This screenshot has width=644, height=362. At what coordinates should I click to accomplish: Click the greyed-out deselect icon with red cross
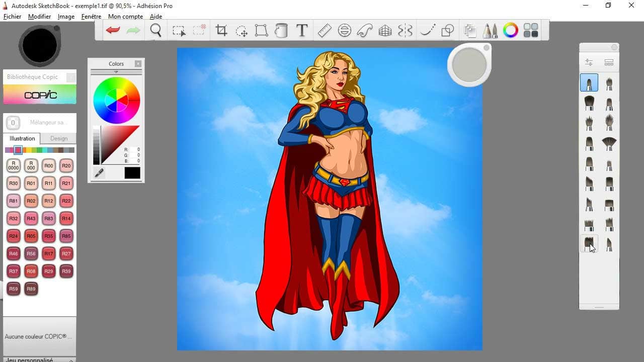[x=199, y=31]
